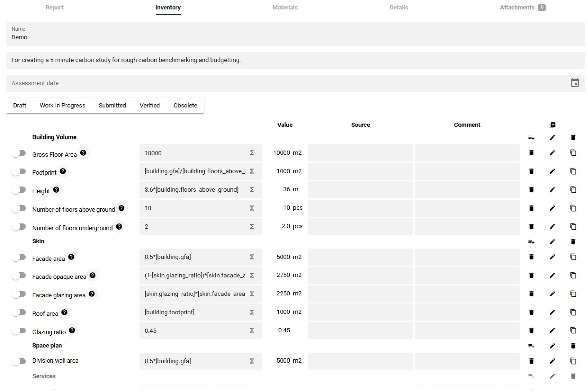This screenshot has width=588, height=392.
Task: Delete the Gross Floor Area row
Action: tap(531, 153)
